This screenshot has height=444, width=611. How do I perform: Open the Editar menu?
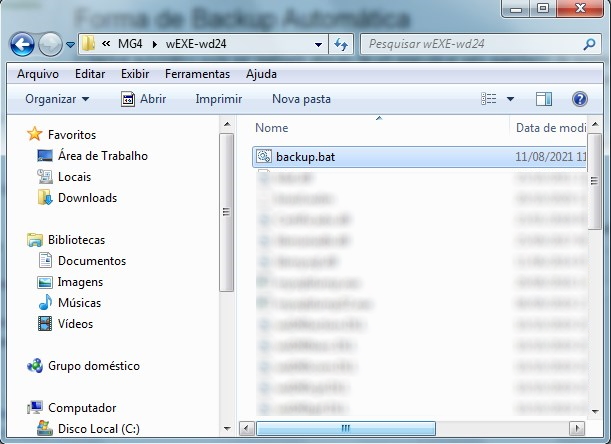(90, 74)
